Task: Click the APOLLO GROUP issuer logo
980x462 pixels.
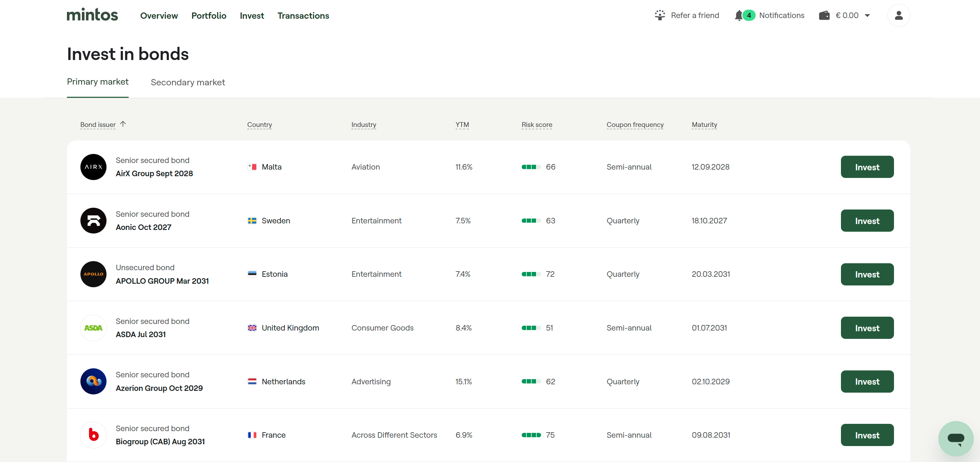Action: [93, 274]
